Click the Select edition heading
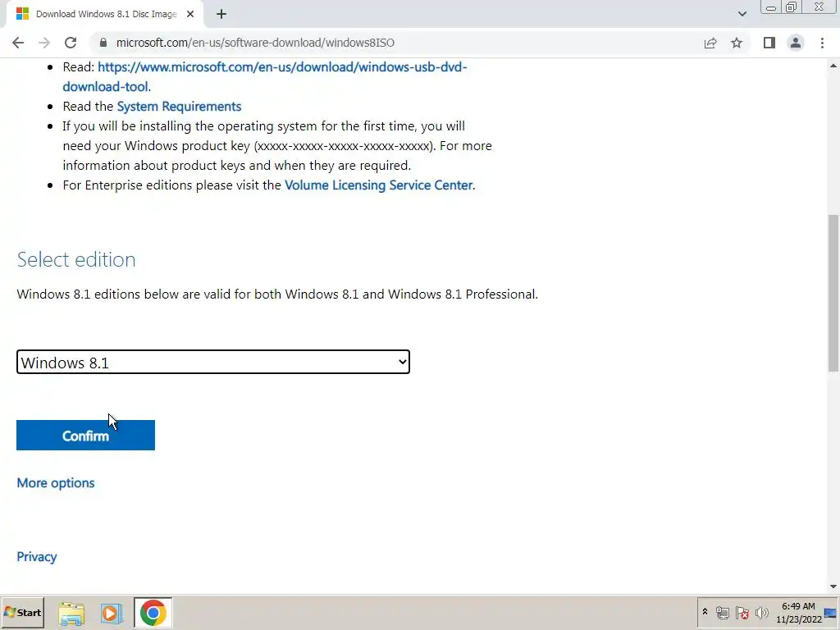 click(x=76, y=259)
